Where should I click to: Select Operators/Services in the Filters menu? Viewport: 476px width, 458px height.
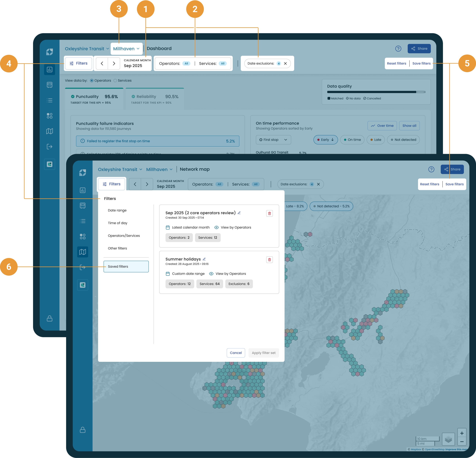(124, 236)
